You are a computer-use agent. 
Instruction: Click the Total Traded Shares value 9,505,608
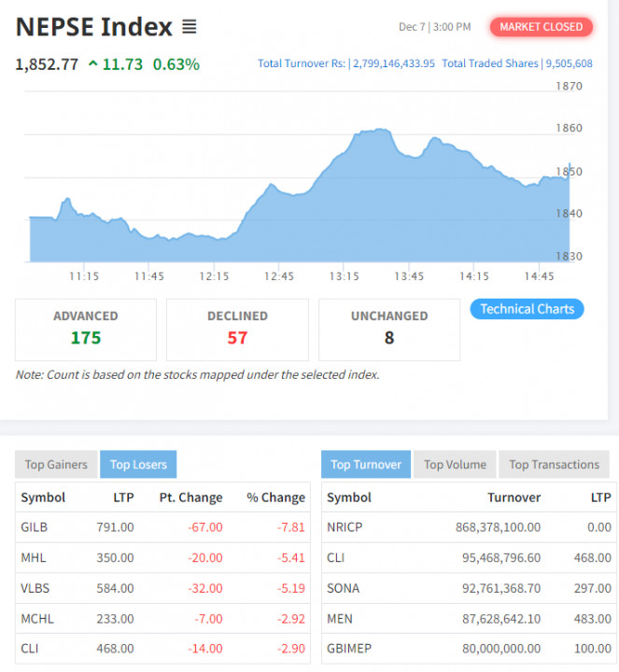[x=569, y=63]
